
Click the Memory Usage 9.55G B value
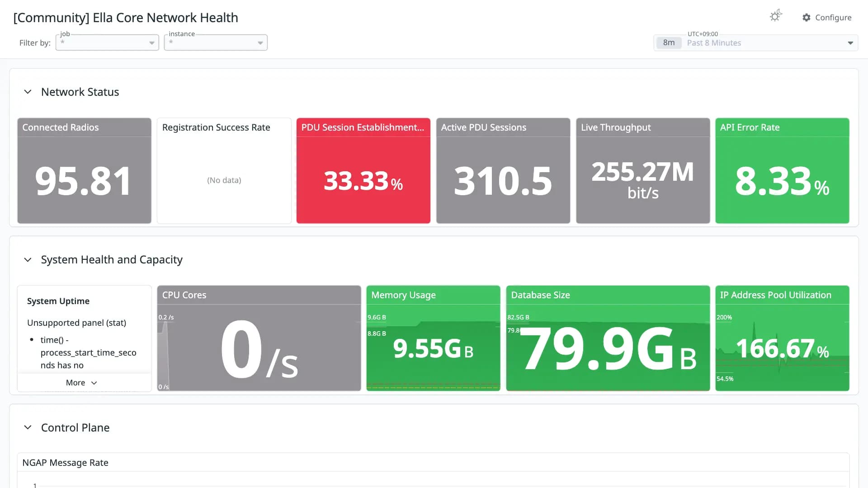pyautogui.click(x=433, y=349)
